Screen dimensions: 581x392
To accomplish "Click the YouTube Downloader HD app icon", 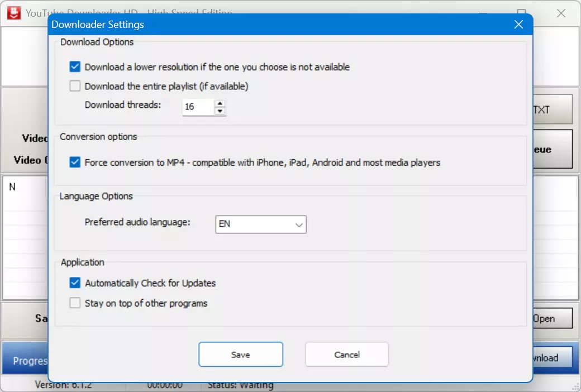I will coord(14,13).
